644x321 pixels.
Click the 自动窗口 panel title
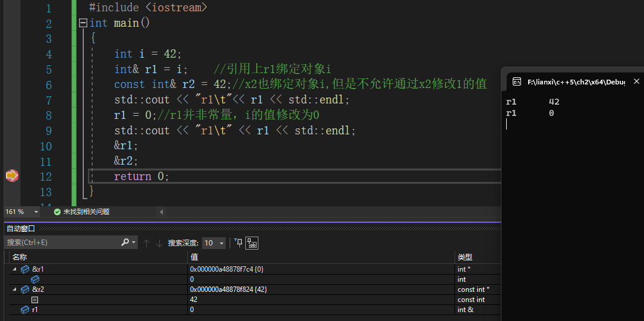pyautogui.click(x=21, y=228)
